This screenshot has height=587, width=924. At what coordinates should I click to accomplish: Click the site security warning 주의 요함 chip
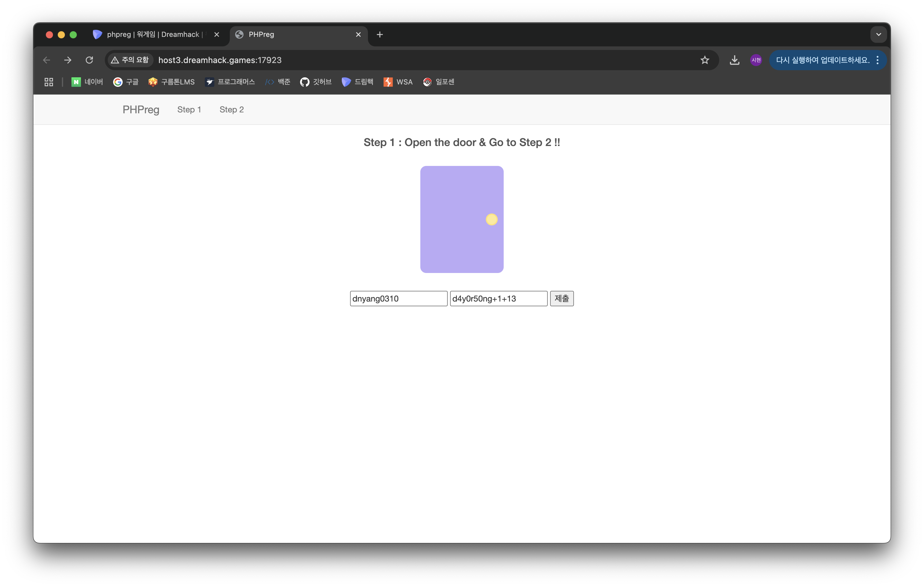coord(130,60)
